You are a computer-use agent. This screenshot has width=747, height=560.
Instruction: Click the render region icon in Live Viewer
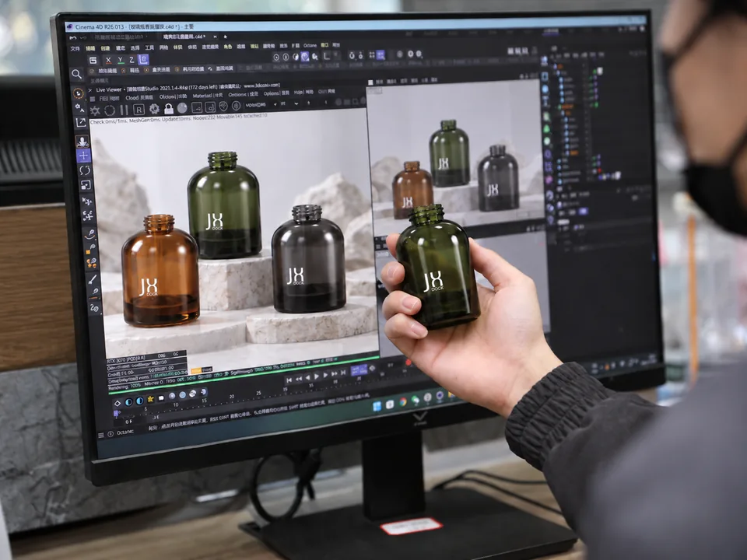197,107
